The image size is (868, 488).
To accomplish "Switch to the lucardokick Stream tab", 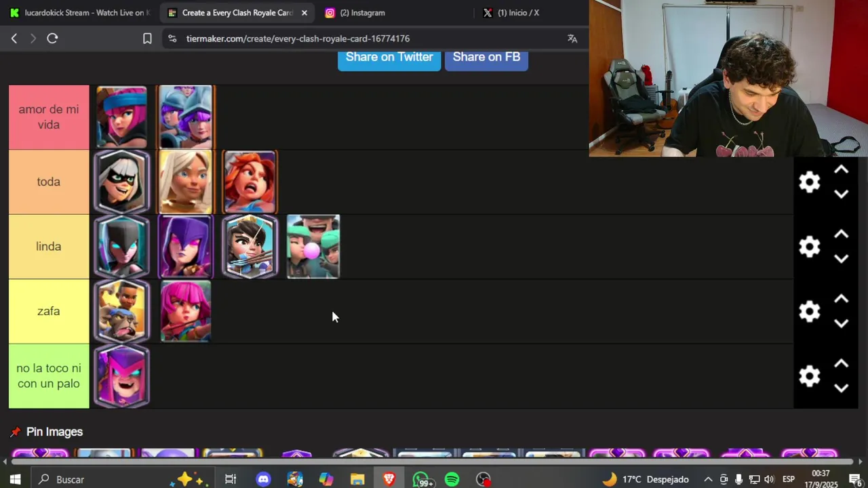I will coord(79,13).
